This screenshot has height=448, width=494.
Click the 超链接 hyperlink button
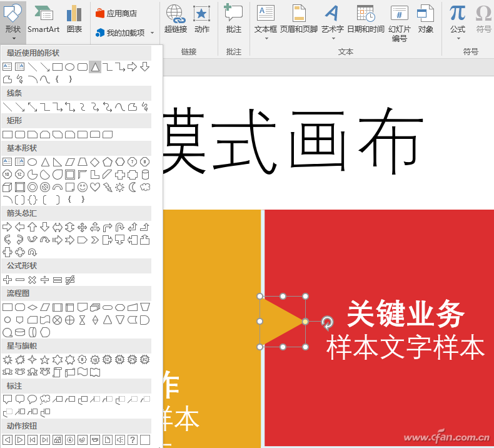click(176, 19)
